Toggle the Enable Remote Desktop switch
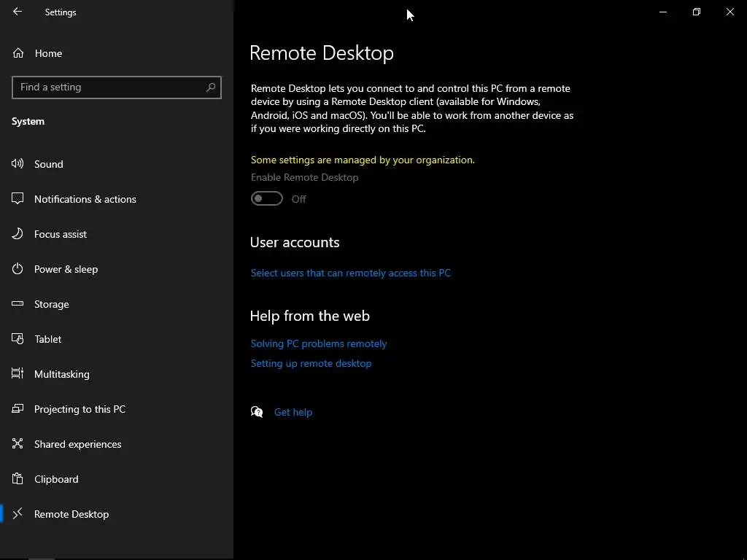 [x=267, y=198]
